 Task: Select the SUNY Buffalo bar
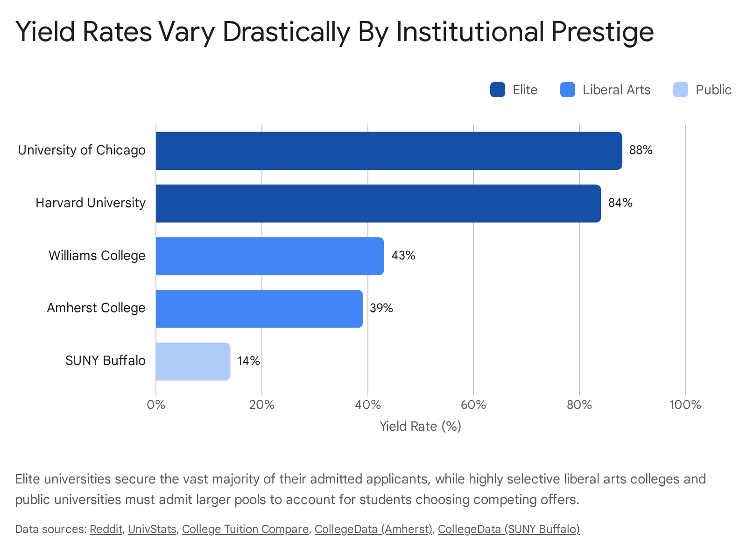[193, 362]
